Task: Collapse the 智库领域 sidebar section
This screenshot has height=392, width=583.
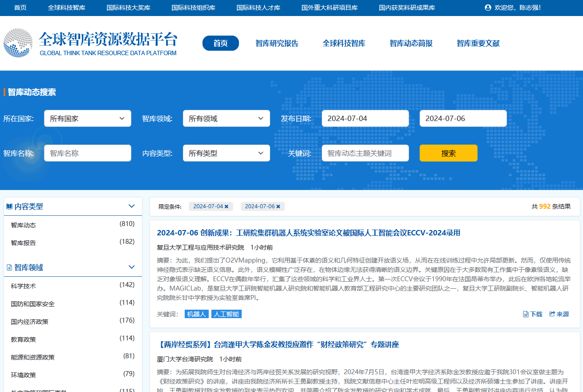Action: click(x=131, y=267)
